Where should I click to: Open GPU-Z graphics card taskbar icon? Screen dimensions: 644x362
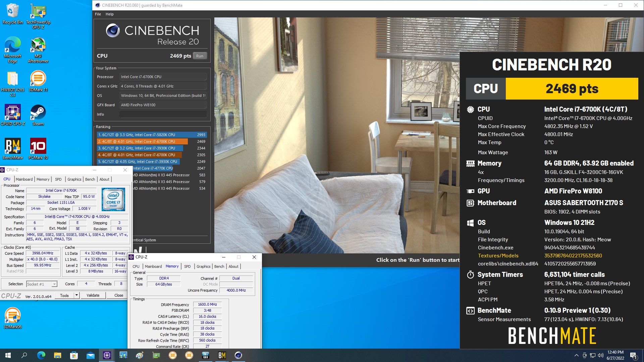[x=156, y=355]
